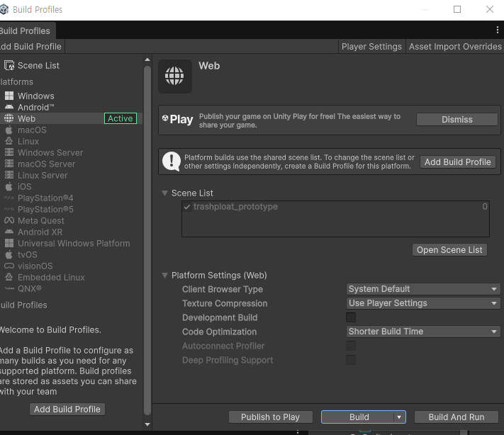Maximize the Build Profiles window

pos(457,9)
